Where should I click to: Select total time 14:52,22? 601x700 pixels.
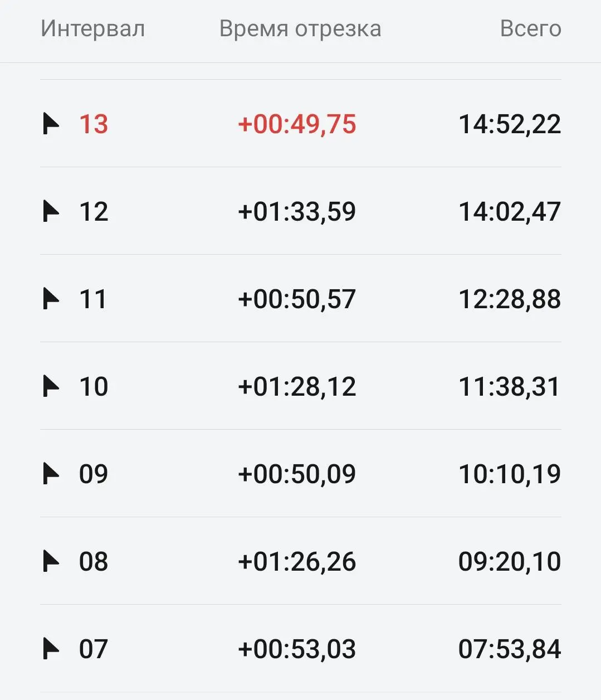point(510,124)
